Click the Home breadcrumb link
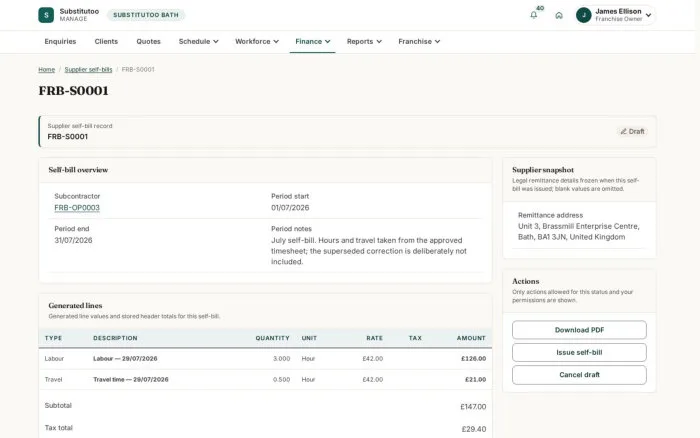This screenshot has height=438, width=700. pyautogui.click(x=46, y=70)
